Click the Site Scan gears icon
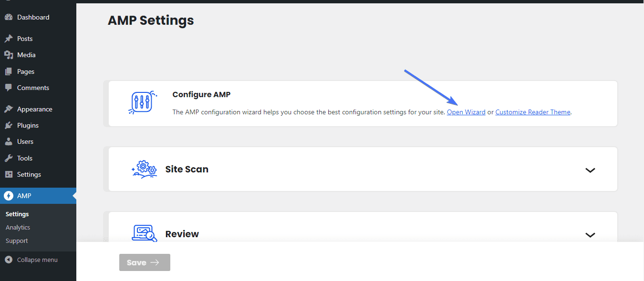 coord(144,170)
